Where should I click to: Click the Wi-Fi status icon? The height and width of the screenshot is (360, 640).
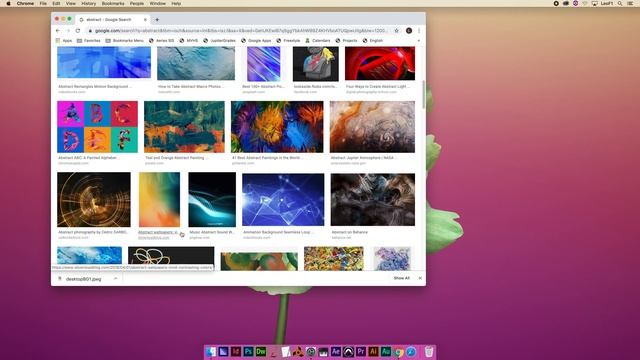click(x=585, y=3)
